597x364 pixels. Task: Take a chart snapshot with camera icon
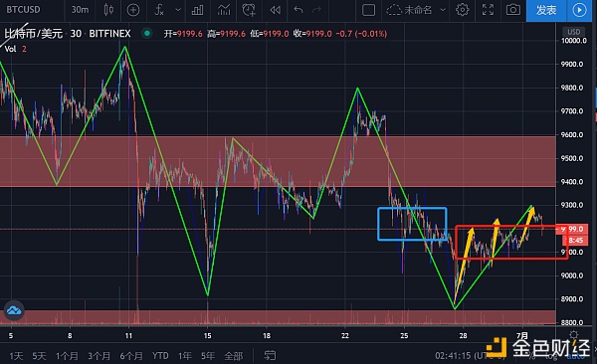(x=512, y=10)
